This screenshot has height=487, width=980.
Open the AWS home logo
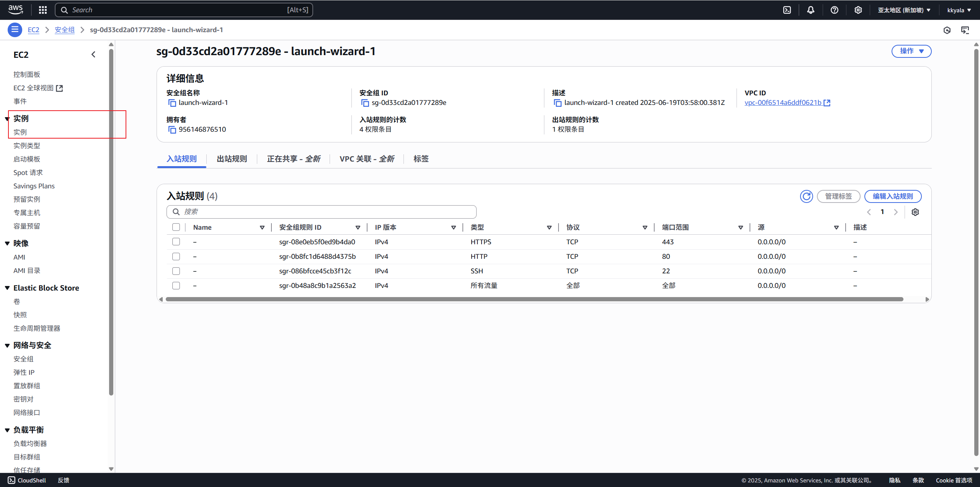(15, 10)
